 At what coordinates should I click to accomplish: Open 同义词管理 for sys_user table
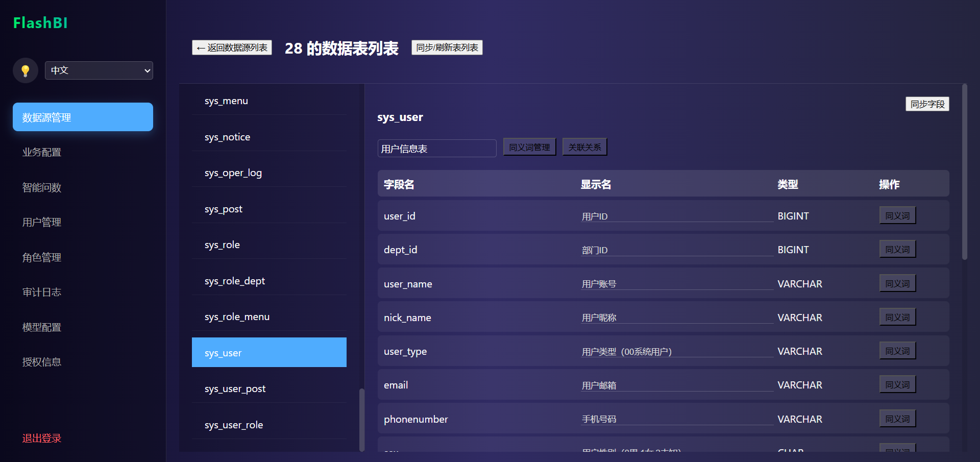[x=529, y=148]
